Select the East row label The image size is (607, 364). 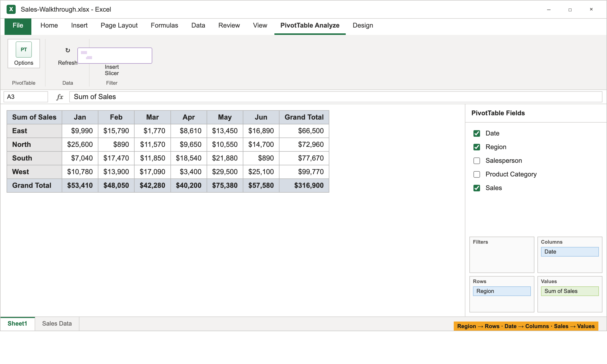(x=34, y=131)
